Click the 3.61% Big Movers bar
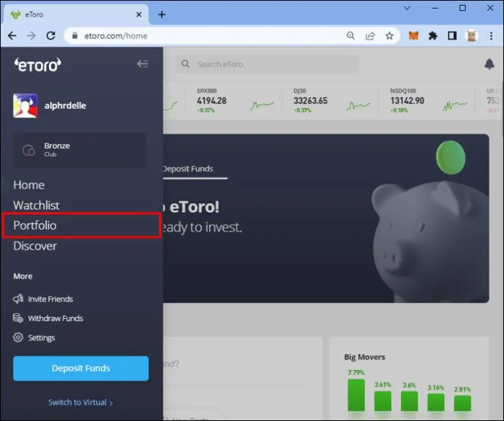 tap(383, 401)
